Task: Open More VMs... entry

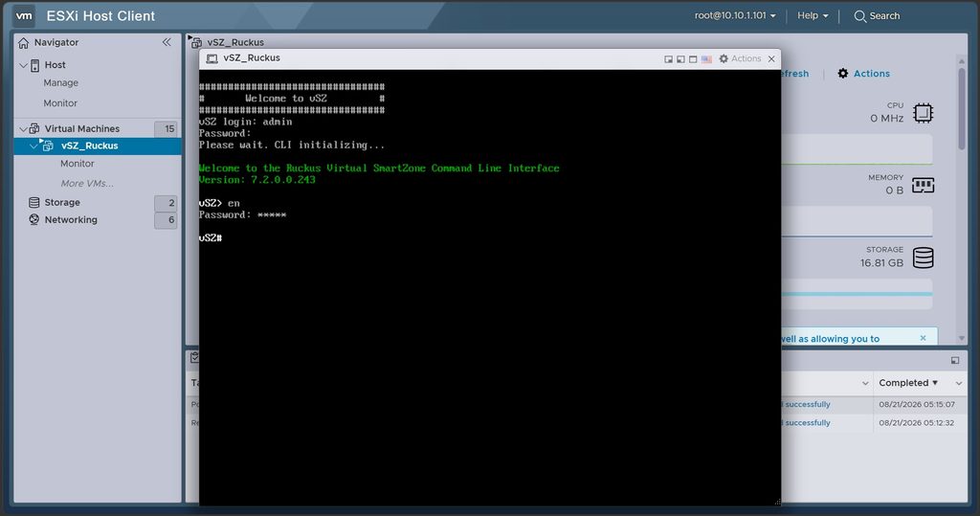Action: point(87,183)
